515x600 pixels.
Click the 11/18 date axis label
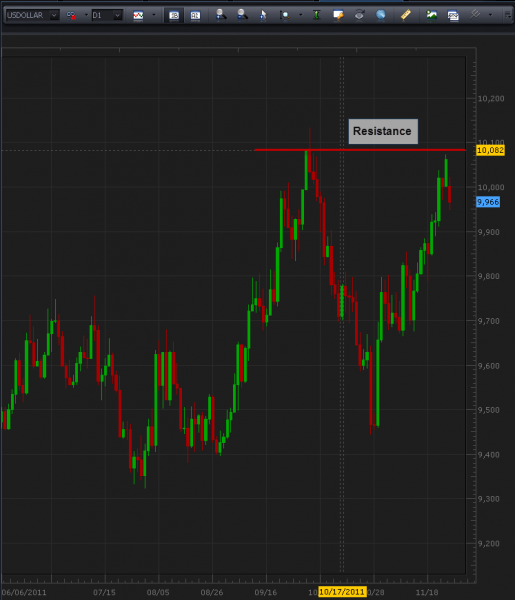point(427,592)
